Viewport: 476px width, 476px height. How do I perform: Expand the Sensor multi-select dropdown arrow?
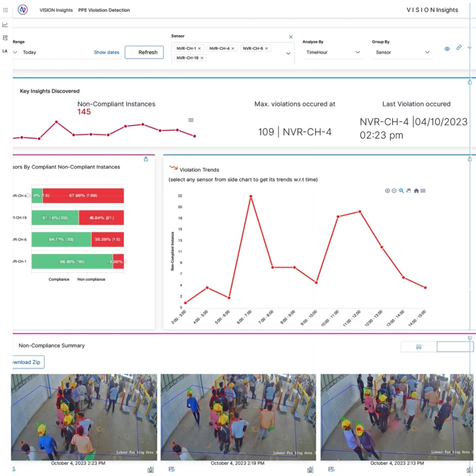(x=289, y=53)
